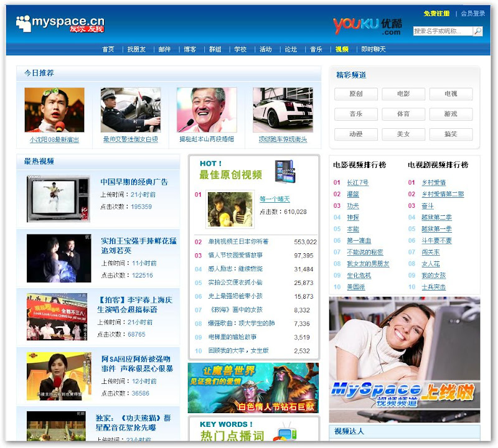498x448 pixels.
Task: Open the 士兵突击 TV ranking link
Action: pos(433,287)
